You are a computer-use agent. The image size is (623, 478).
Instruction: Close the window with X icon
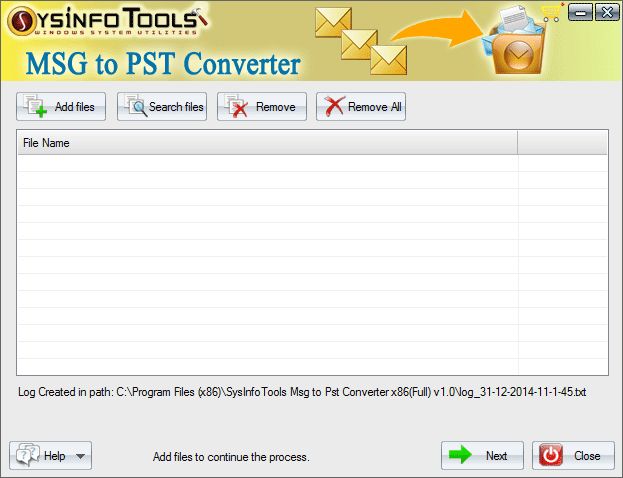tap(607, 12)
